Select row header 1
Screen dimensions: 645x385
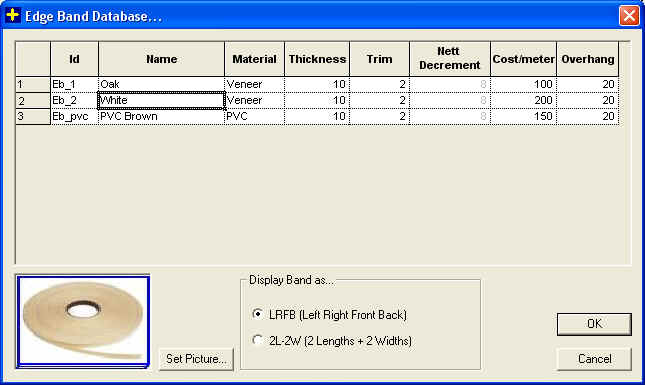[33, 84]
